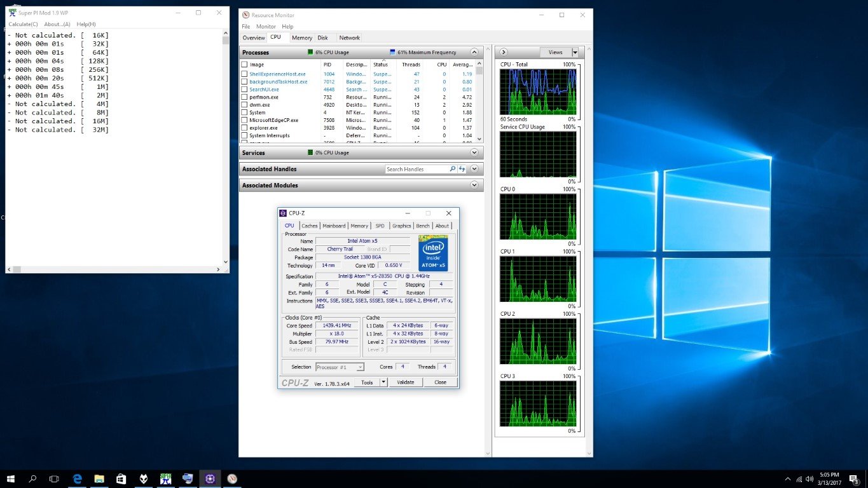
Task: Open the Windows Store taskbar icon
Action: point(121,478)
